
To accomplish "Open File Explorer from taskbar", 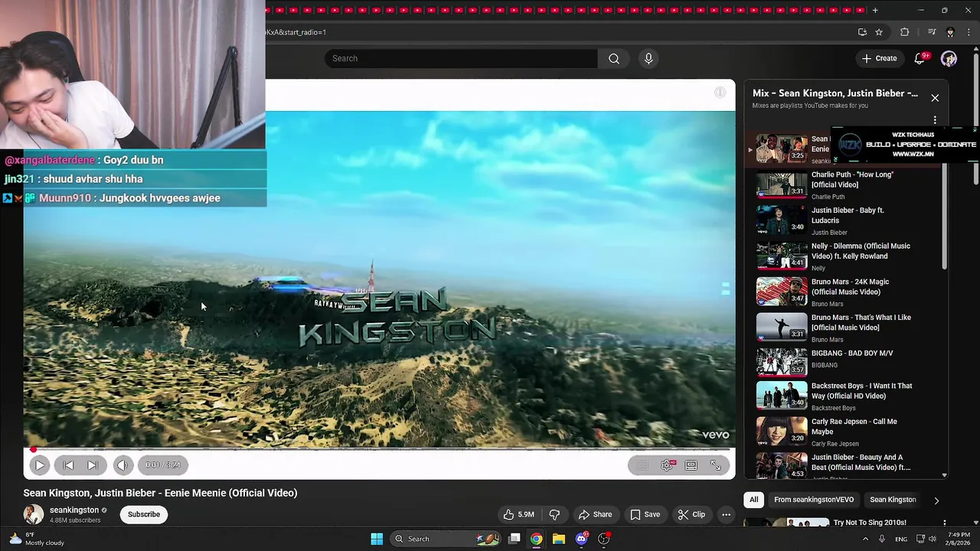I will click(x=559, y=539).
